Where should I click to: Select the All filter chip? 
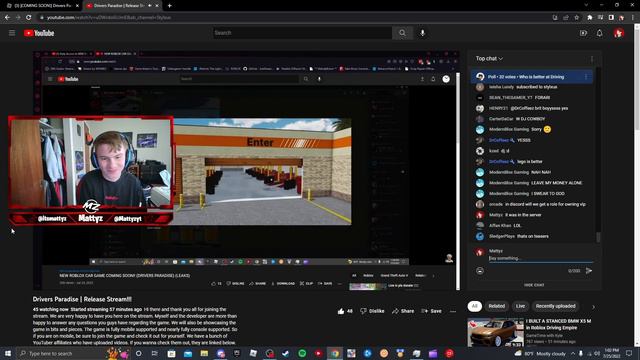474,306
